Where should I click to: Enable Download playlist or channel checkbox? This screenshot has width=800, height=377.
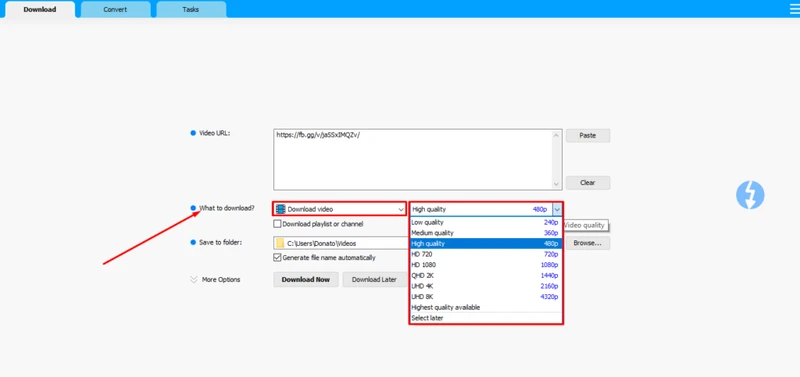pos(277,224)
